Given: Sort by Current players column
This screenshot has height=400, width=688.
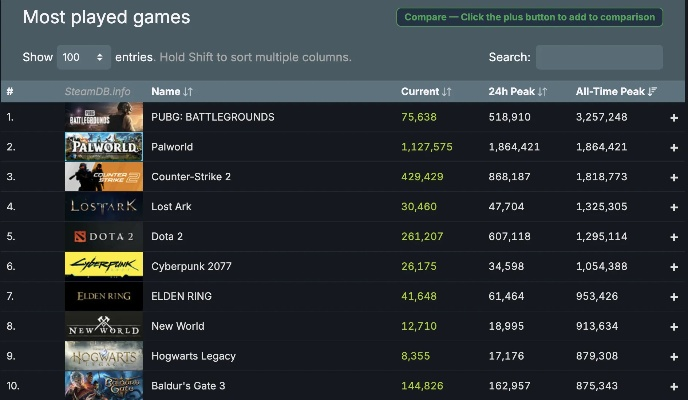Looking at the screenshot, I should coord(426,92).
